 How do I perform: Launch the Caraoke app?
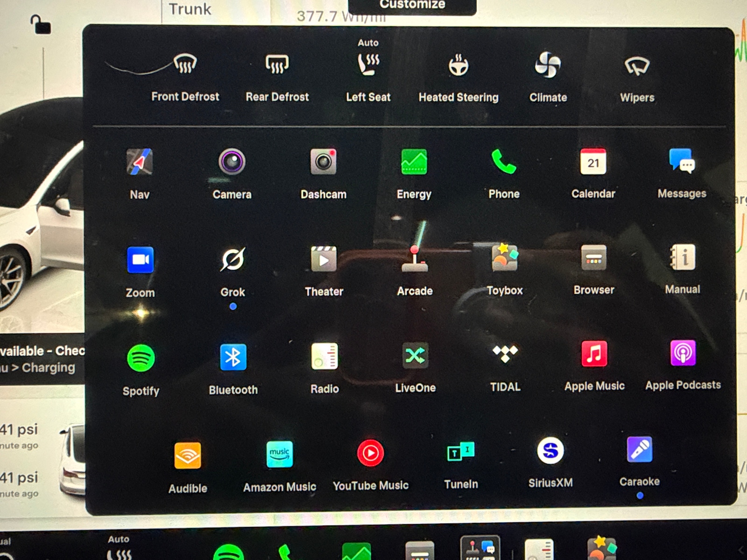coord(640,449)
